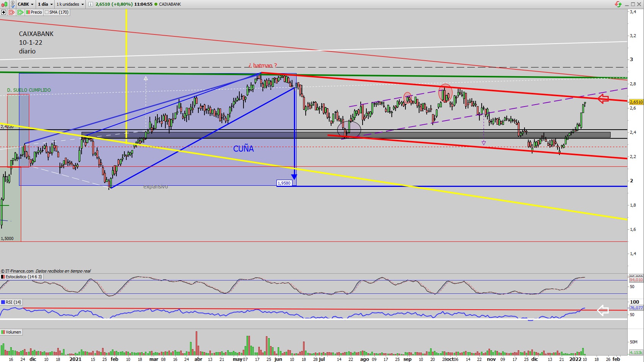Click the '4,153k' volume value label
644x362 pixels.
pyautogui.click(x=636, y=353)
